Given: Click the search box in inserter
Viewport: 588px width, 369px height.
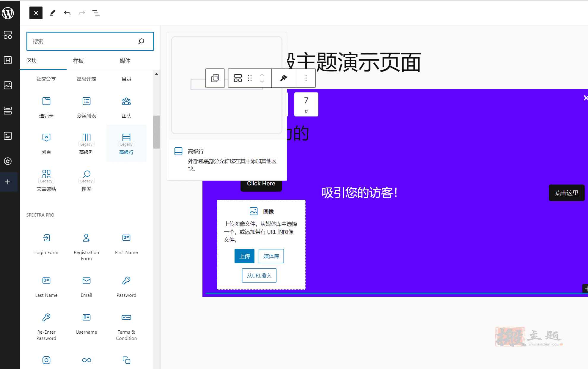Looking at the screenshot, I should (90, 41).
